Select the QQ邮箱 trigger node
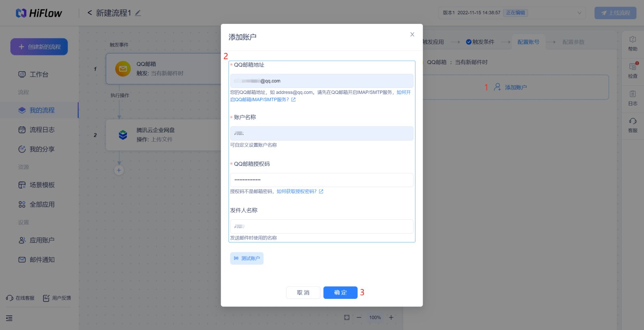644x330 pixels. tap(164, 68)
